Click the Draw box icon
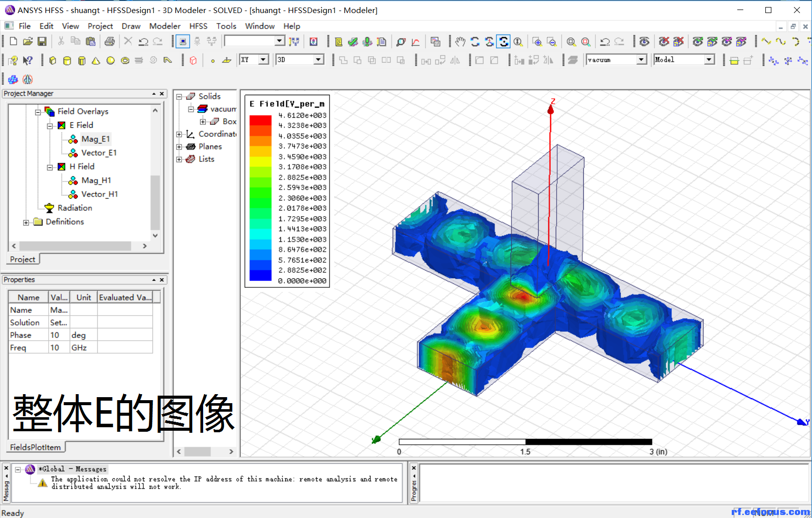This screenshot has height=518, width=812. click(53, 61)
